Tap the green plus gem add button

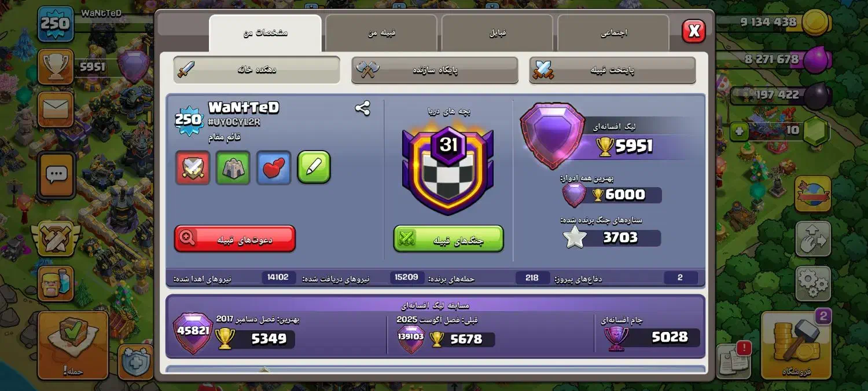pos(738,131)
